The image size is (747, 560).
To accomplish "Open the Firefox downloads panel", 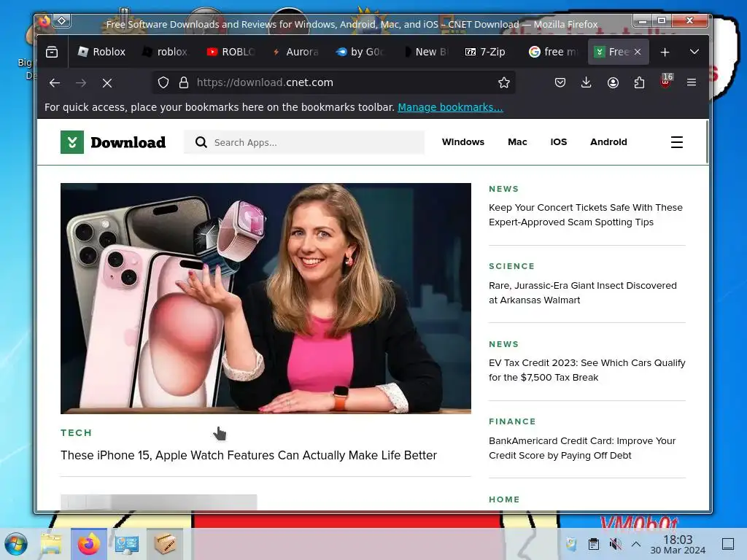I will (587, 82).
